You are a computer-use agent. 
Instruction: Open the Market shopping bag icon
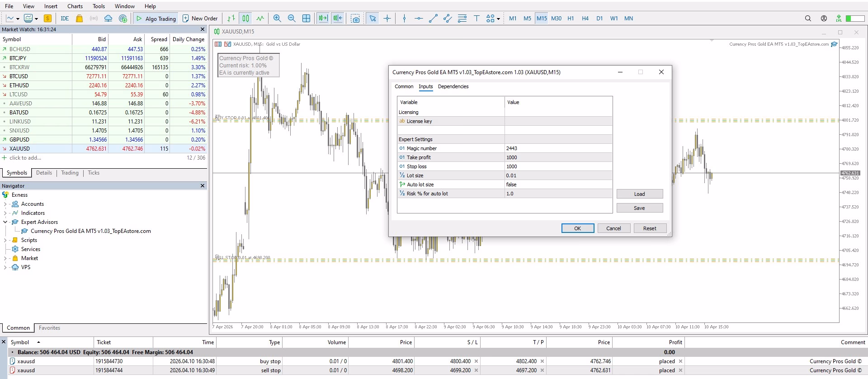coord(80,19)
